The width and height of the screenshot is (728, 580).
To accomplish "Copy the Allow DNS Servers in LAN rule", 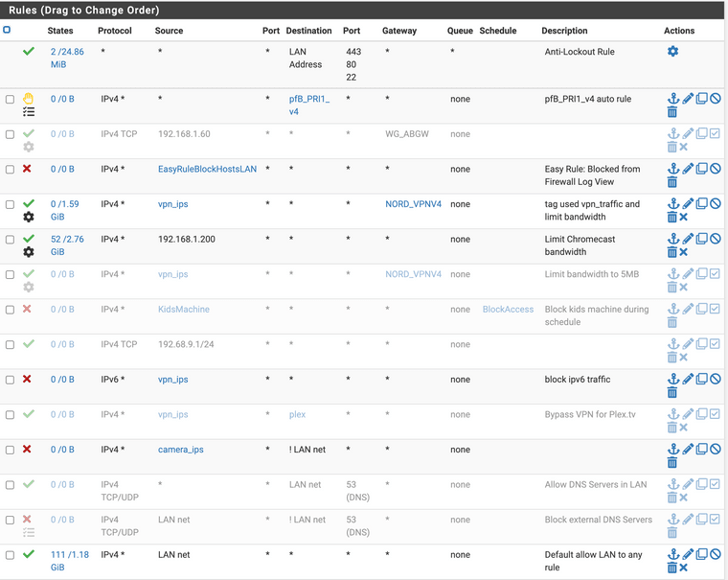I will tap(701, 484).
